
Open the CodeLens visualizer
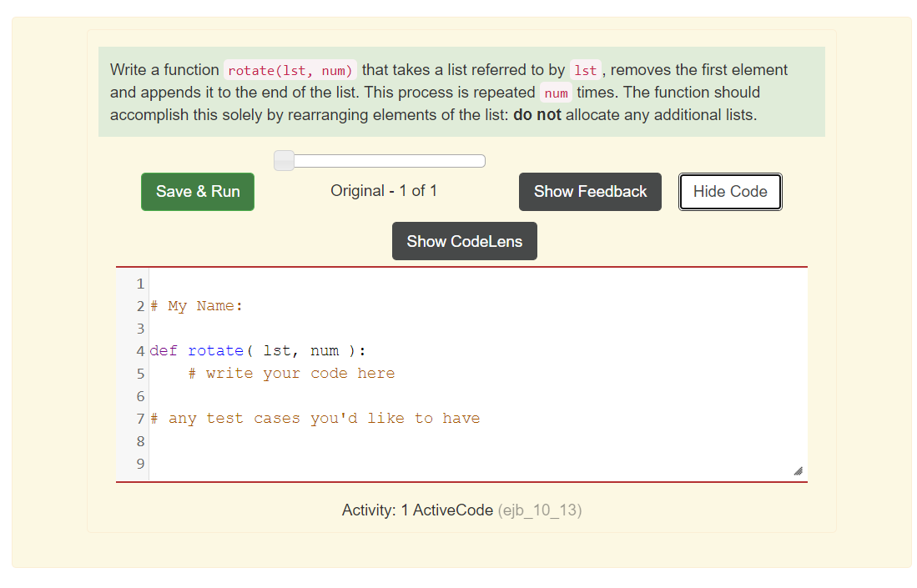pyautogui.click(x=464, y=240)
